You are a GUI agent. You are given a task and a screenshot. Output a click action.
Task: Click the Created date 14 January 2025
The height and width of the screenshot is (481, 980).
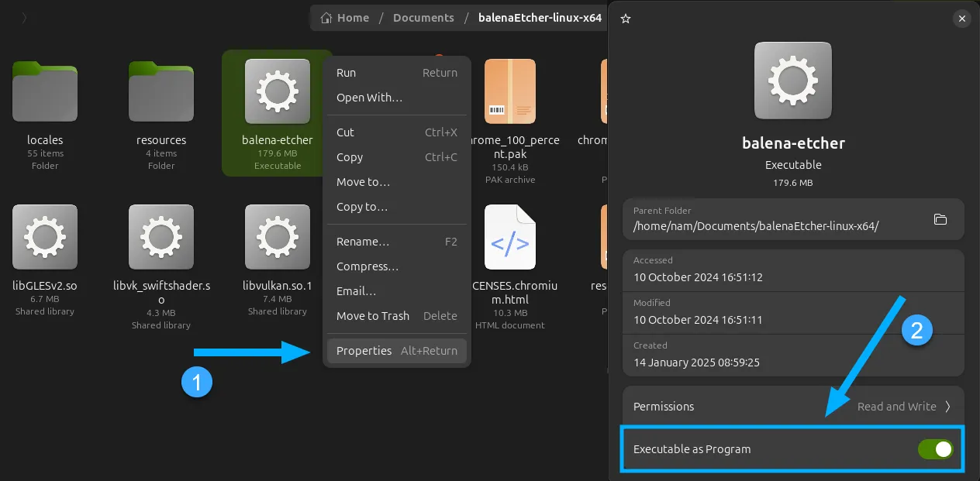(696, 362)
